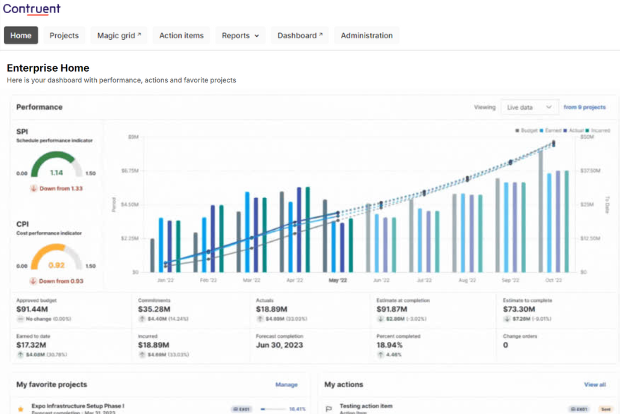The image size is (620, 414).
Task: Click the up arrow icon under Percent completed
Action: click(380, 354)
